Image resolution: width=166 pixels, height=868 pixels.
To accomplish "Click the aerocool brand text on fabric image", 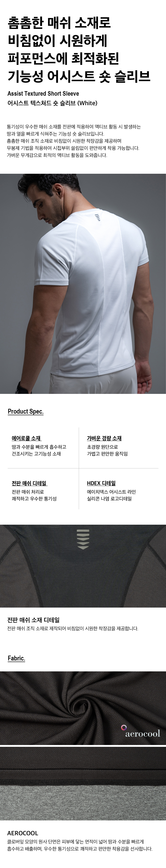I will point(143,733).
